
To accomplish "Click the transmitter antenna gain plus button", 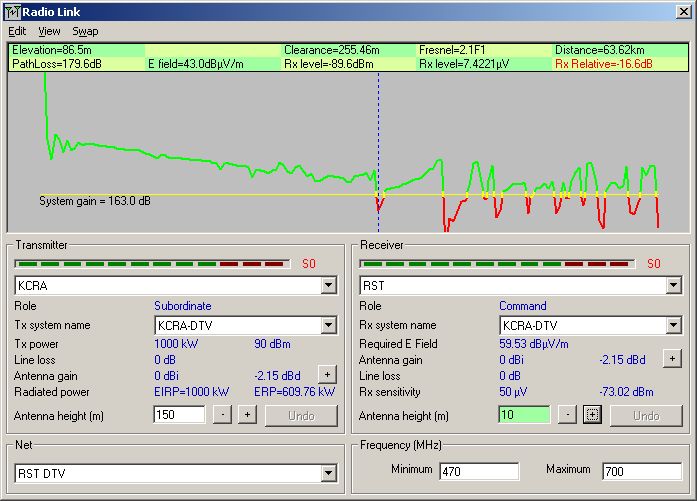I will coord(326,373).
